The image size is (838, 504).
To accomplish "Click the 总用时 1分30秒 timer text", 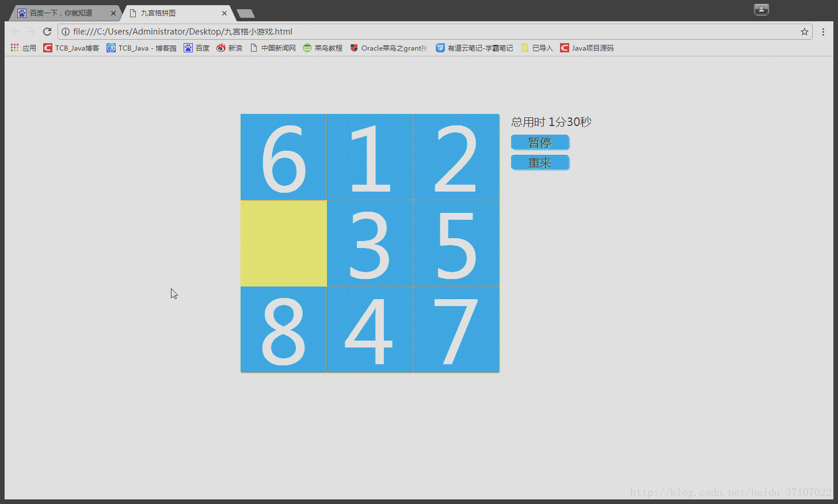I will tap(551, 122).
